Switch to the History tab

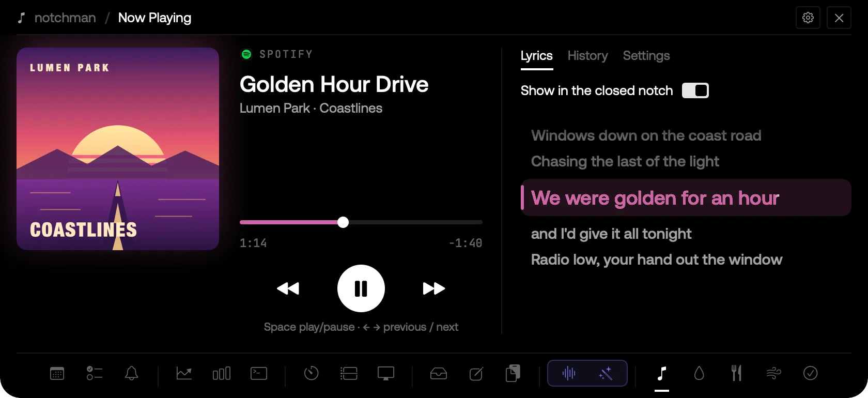(588, 56)
